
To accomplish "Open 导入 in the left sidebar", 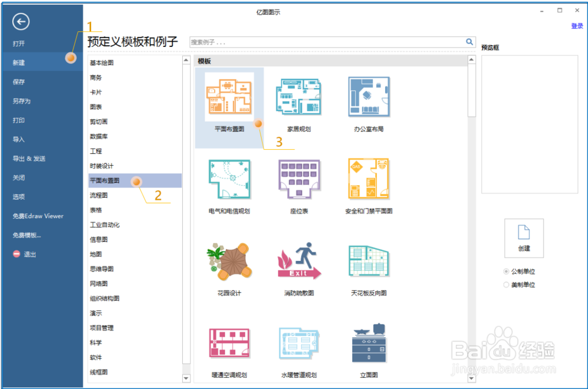I will tap(19, 139).
